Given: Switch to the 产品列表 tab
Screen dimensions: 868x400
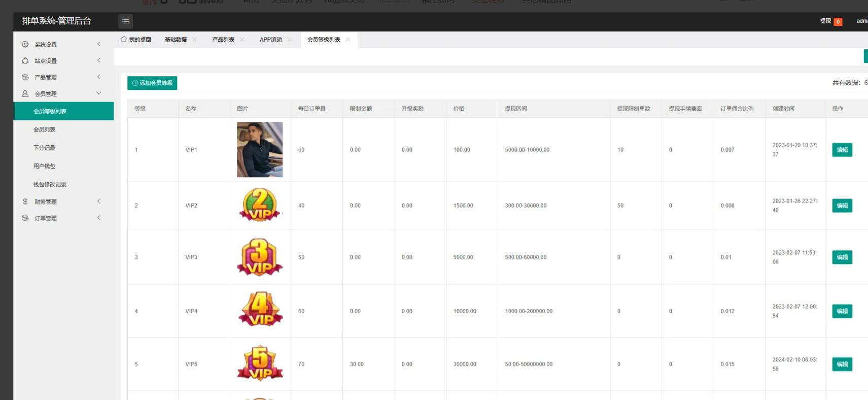Looking at the screenshot, I should click(x=223, y=40).
